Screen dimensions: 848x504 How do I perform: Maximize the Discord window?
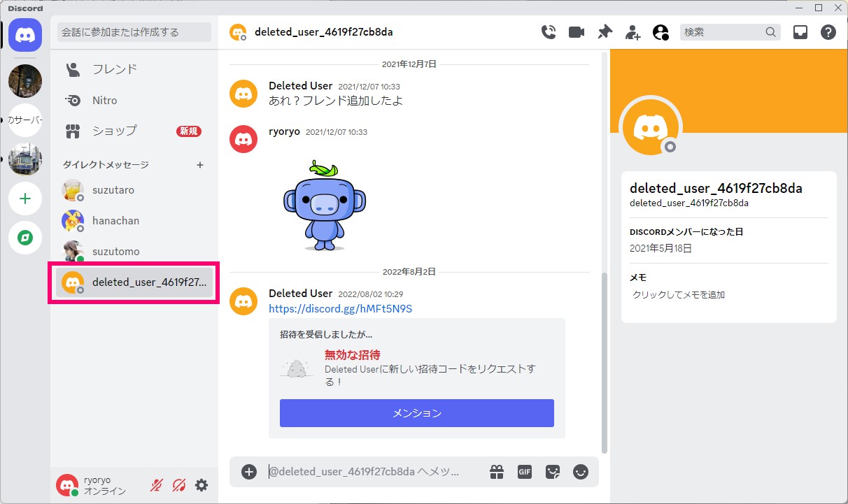coord(818,8)
